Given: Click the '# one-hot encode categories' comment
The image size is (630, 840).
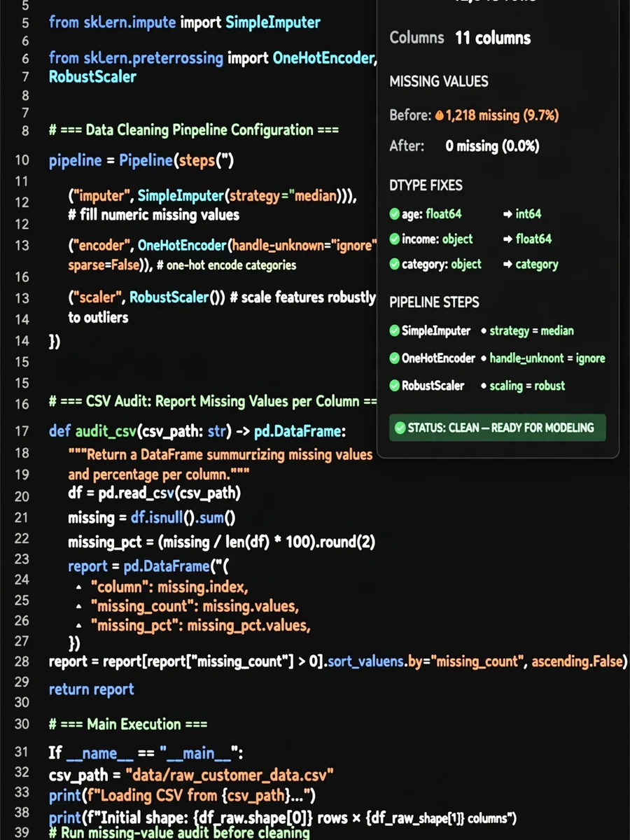Looking at the screenshot, I should tap(226, 265).
